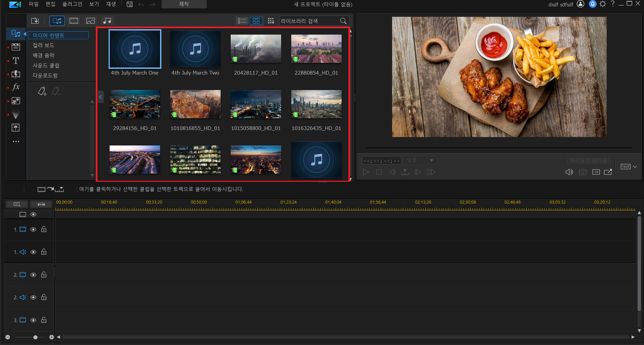
Task: Click the timeline zoom slider handle
Action: tap(35, 337)
